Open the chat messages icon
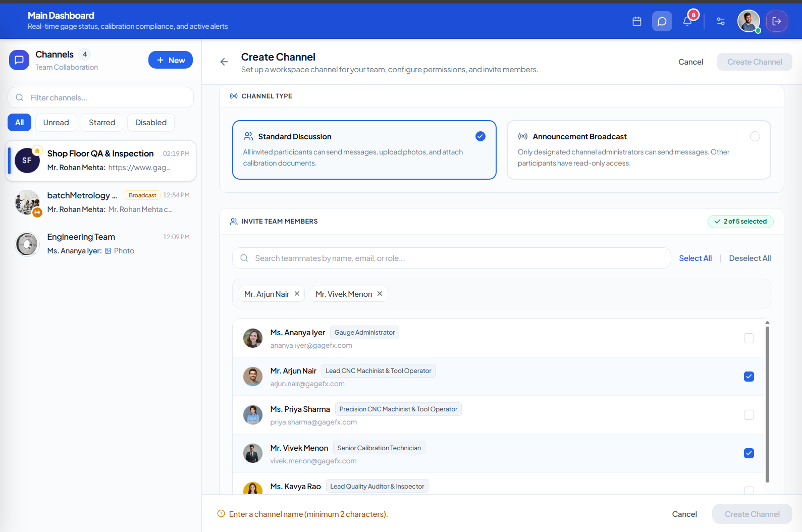This screenshot has height=532, width=802. tap(662, 21)
